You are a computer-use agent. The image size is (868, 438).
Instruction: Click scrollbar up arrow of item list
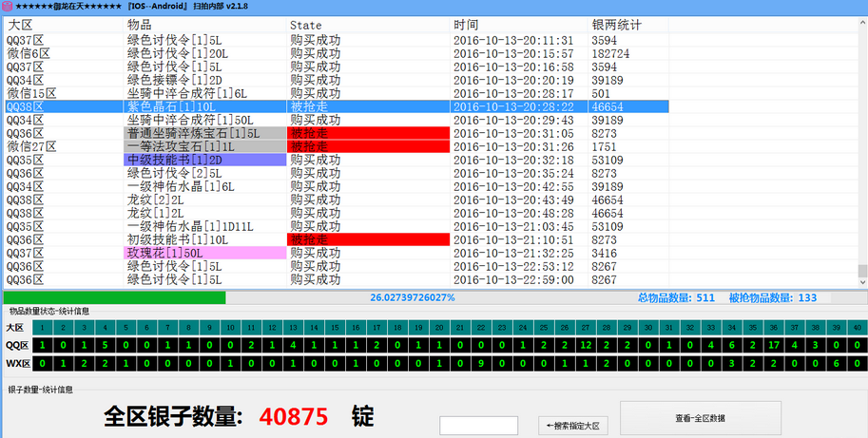(861, 24)
